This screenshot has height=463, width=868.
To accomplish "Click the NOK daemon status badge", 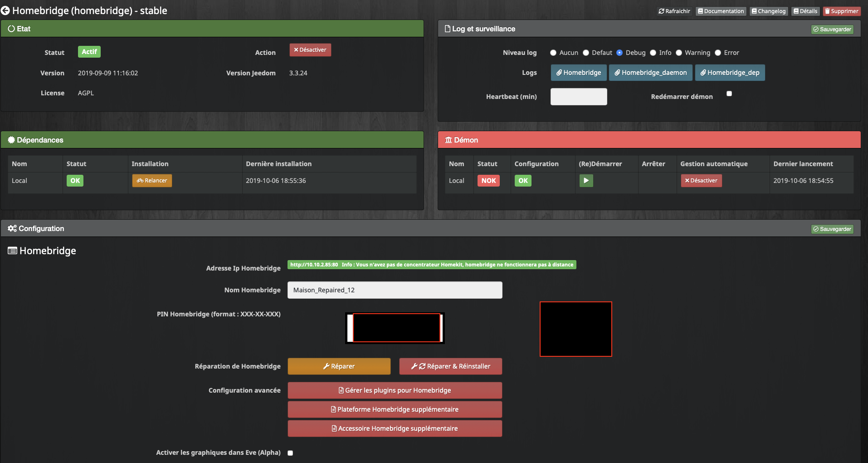I will (488, 181).
